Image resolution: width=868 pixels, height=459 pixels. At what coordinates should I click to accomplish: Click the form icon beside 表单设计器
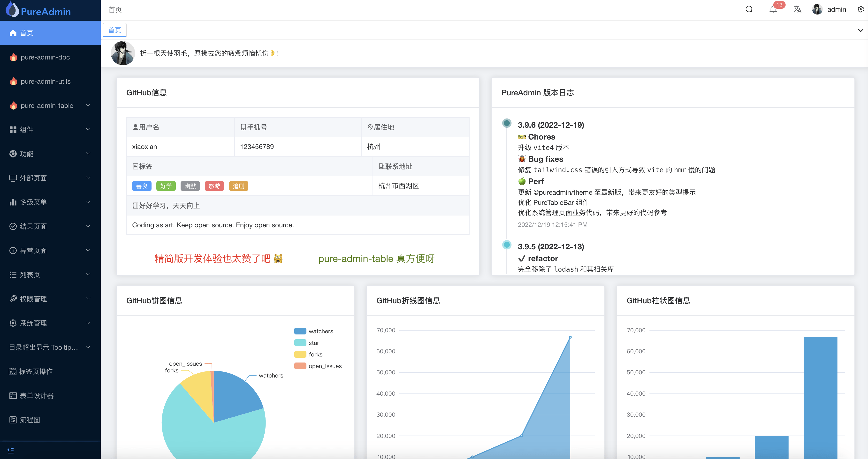(x=13, y=396)
